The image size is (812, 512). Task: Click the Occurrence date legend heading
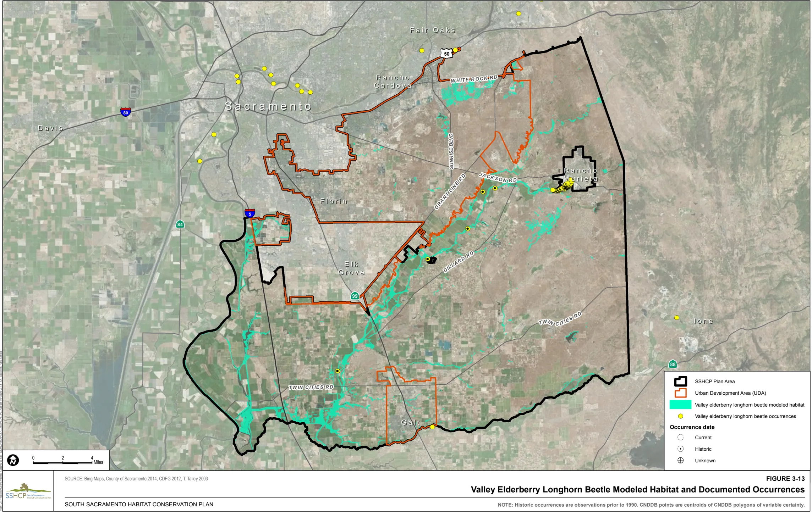692,427
